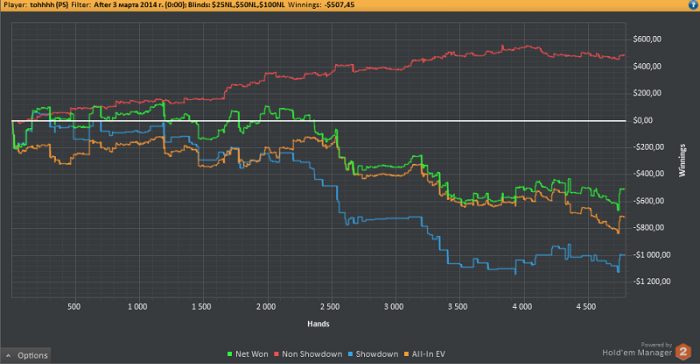This screenshot has height=364, width=700.
Task: Click the -$400,00 axis label
Action: pos(648,174)
